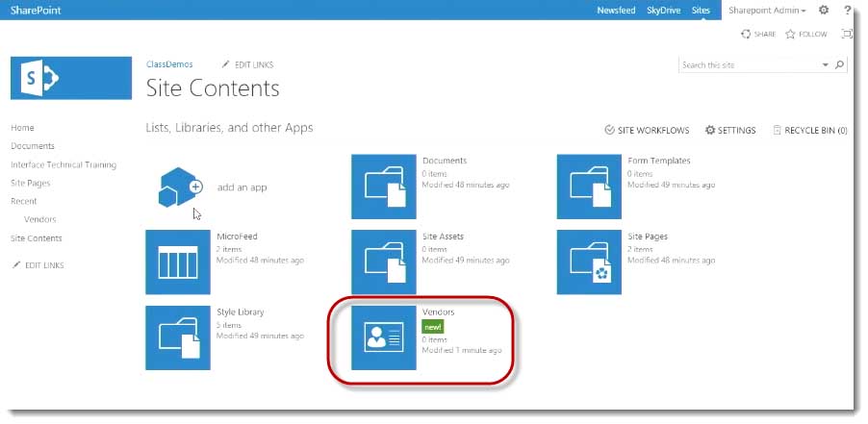Click 'Modified 1 minute ago' text
The image size is (868, 424).
(462, 351)
